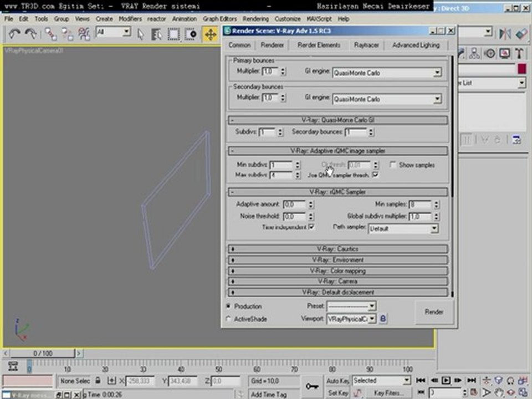Click the big key Set Keys icon
Viewport: 532px width, 399px height.
312,386
